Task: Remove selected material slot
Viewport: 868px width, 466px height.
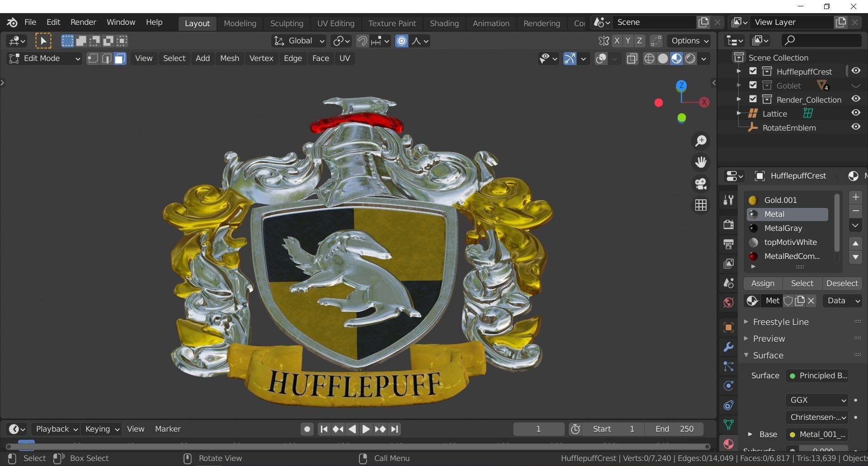Action: click(855, 211)
